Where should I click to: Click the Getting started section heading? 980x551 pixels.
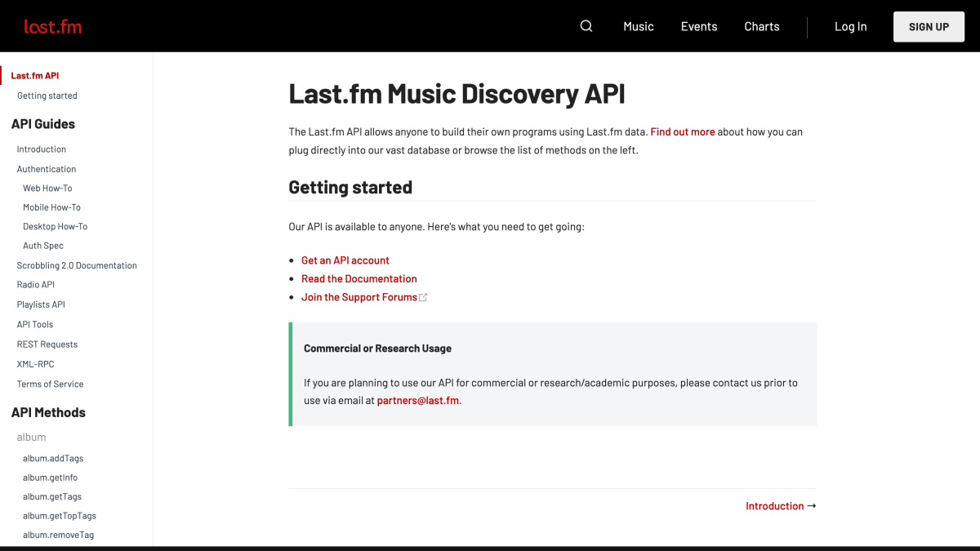pyautogui.click(x=350, y=188)
